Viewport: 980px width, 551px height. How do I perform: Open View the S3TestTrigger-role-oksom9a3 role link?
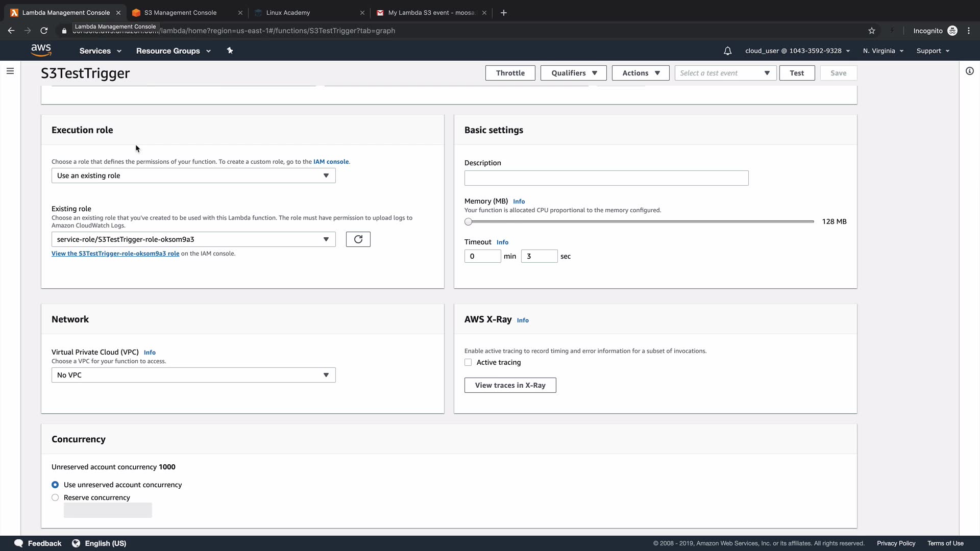click(115, 254)
